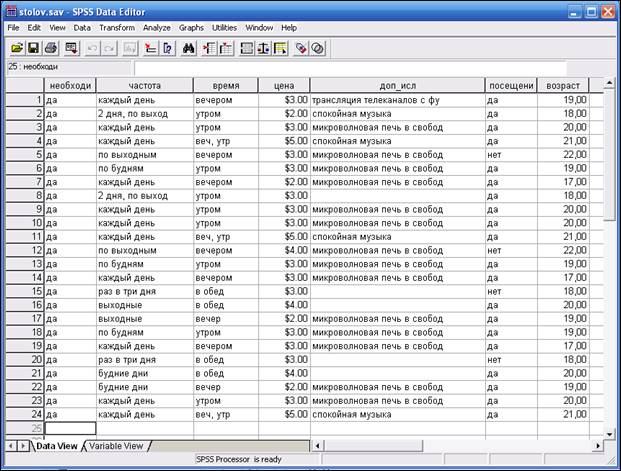
Task: Save the data file via floppy icon
Action: [33, 48]
